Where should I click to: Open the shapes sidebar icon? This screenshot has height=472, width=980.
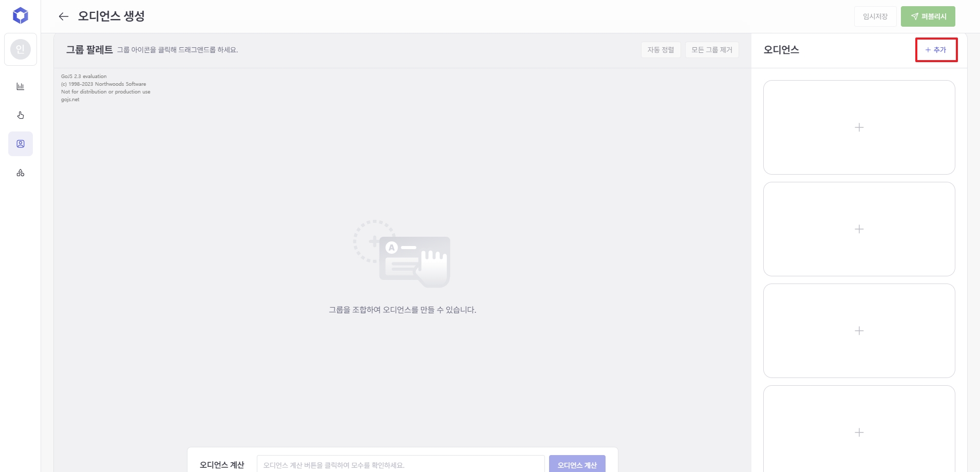(21, 173)
